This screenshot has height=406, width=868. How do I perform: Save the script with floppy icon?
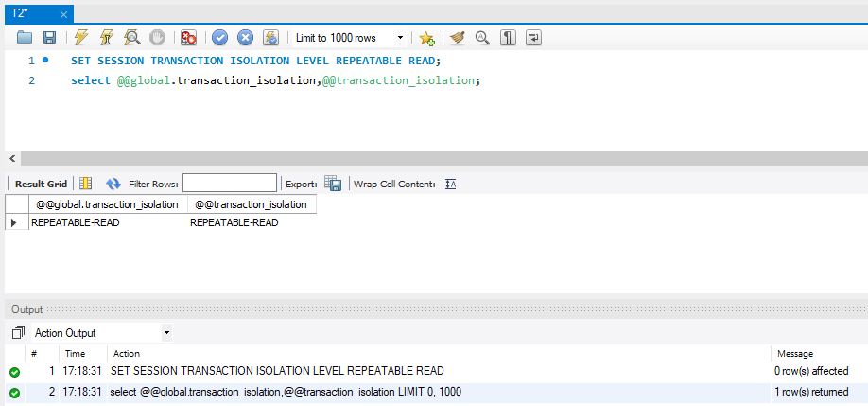coord(49,38)
